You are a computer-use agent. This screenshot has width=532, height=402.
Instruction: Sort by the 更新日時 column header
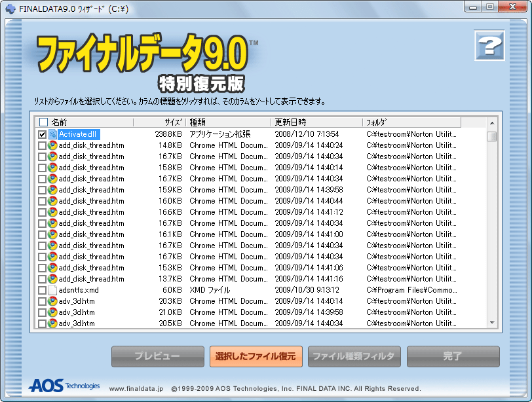316,122
